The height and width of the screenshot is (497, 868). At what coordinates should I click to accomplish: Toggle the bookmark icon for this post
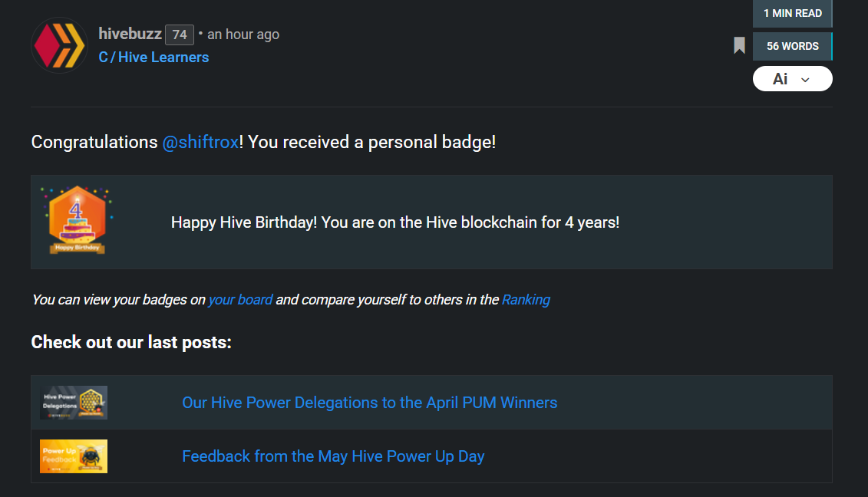click(739, 45)
